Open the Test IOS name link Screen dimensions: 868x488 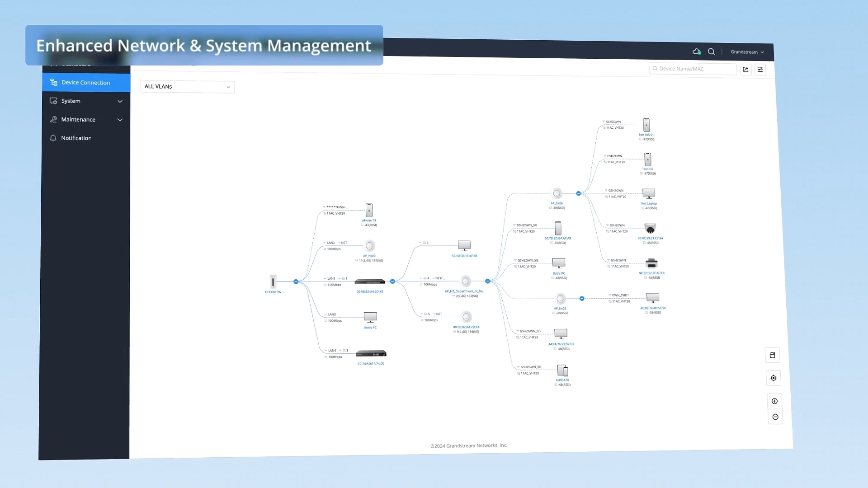tap(647, 169)
